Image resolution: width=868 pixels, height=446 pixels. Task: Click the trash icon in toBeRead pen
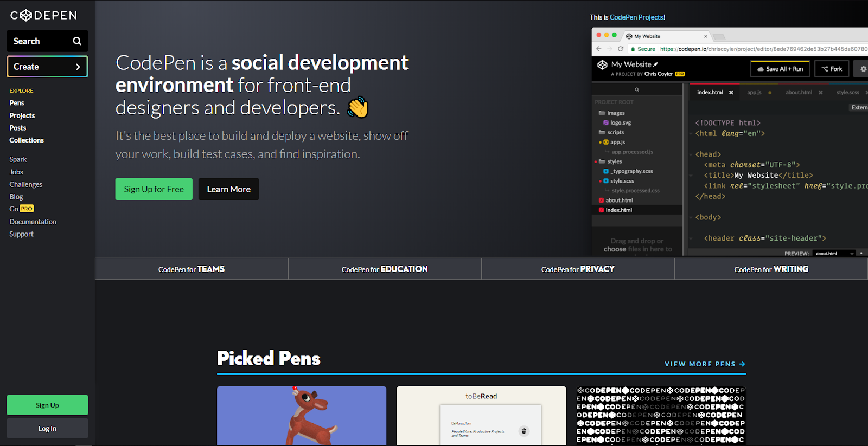[x=524, y=431]
